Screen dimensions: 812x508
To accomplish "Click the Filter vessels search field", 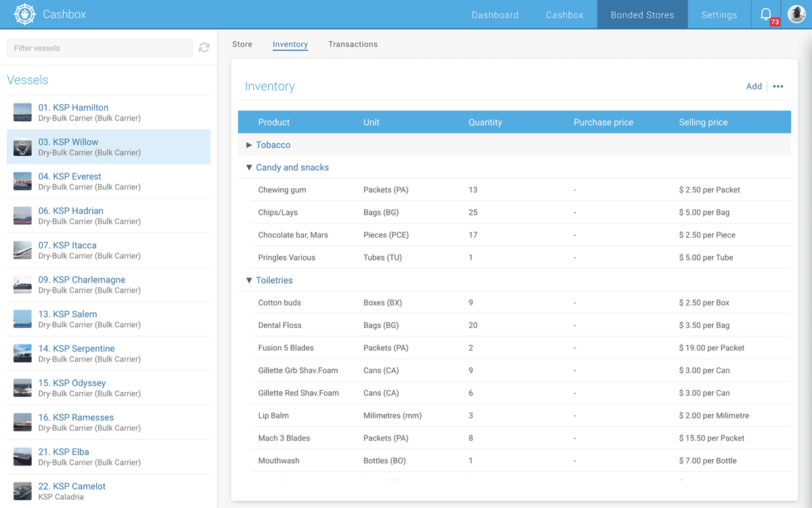I will point(99,48).
